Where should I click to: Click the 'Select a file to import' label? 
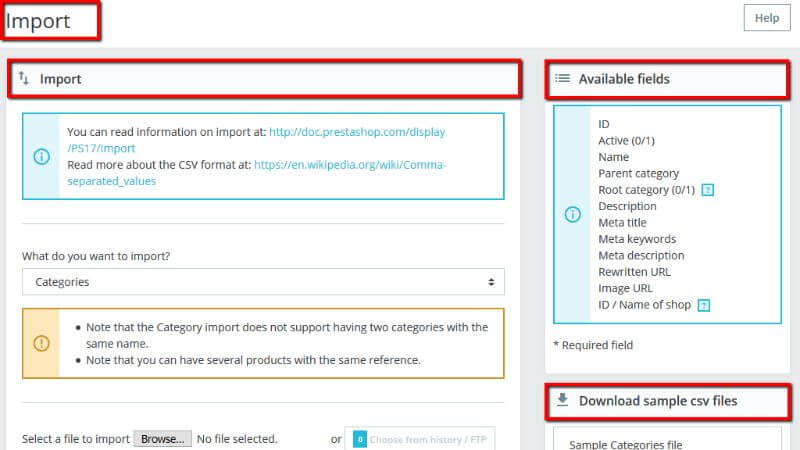[x=76, y=439]
